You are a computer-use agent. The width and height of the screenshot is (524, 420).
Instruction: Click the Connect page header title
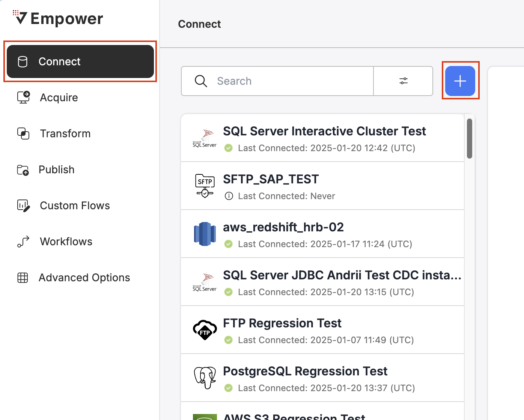click(x=199, y=24)
